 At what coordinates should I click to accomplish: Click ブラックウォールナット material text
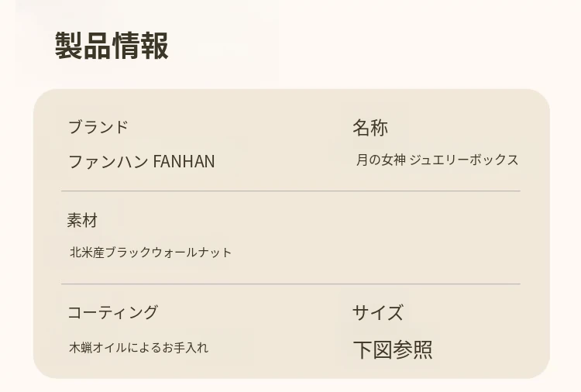[168, 253]
